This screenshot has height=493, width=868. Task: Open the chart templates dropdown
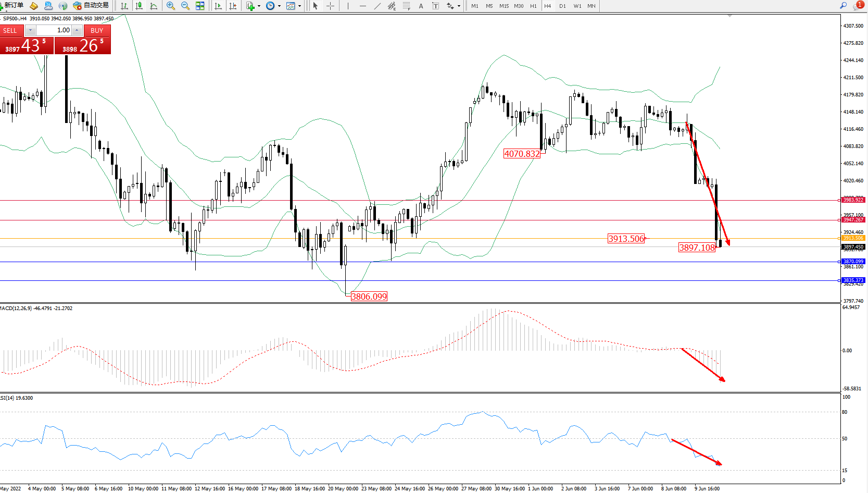pyautogui.click(x=299, y=6)
